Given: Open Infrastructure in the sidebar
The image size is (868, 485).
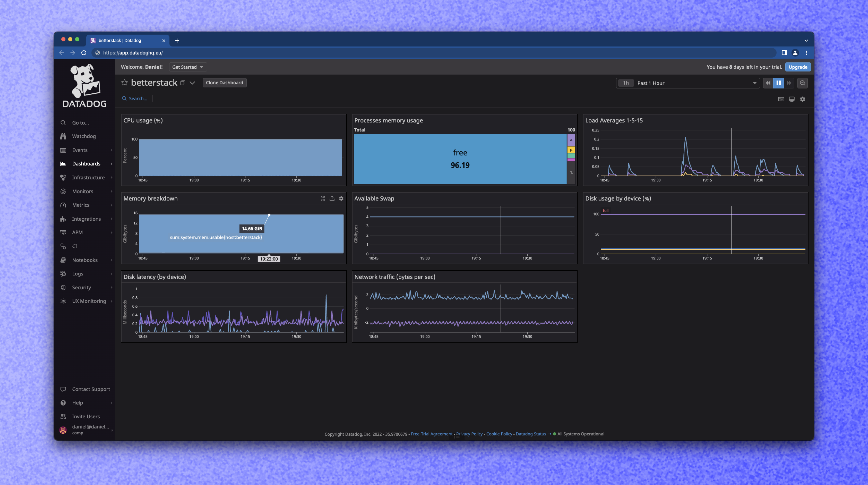Looking at the screenshot, I should pyautogui.click(x=88, y=177).
